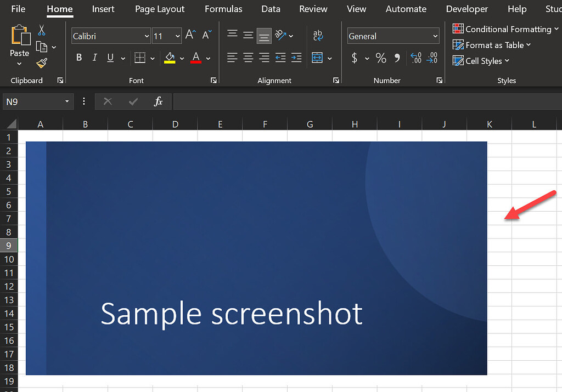The width and height of the screenshot is (562, 392).
Task: Open Font settings dialog launcher
Action: [213, 81]
